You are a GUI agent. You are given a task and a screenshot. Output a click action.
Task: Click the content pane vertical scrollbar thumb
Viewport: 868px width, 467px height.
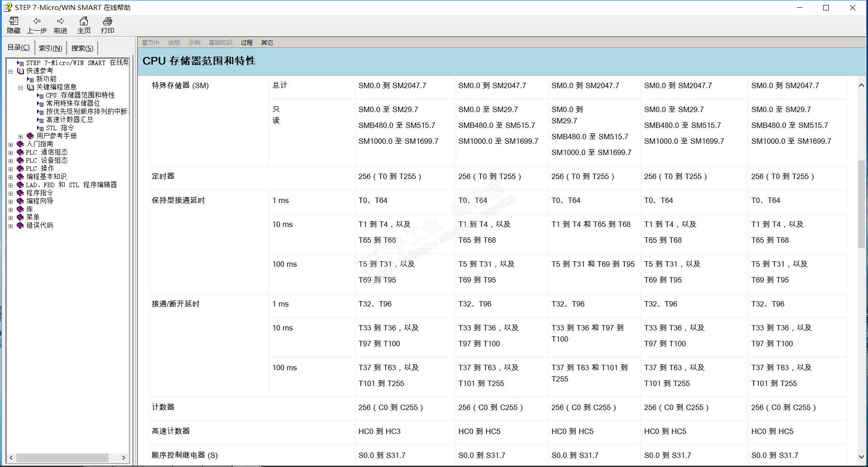click(861, 204)
